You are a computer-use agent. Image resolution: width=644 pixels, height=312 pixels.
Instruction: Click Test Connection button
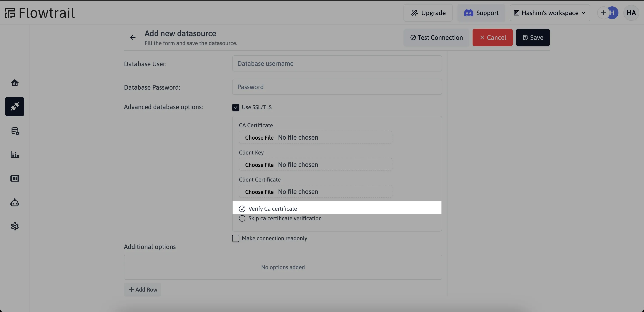(436, 37)
